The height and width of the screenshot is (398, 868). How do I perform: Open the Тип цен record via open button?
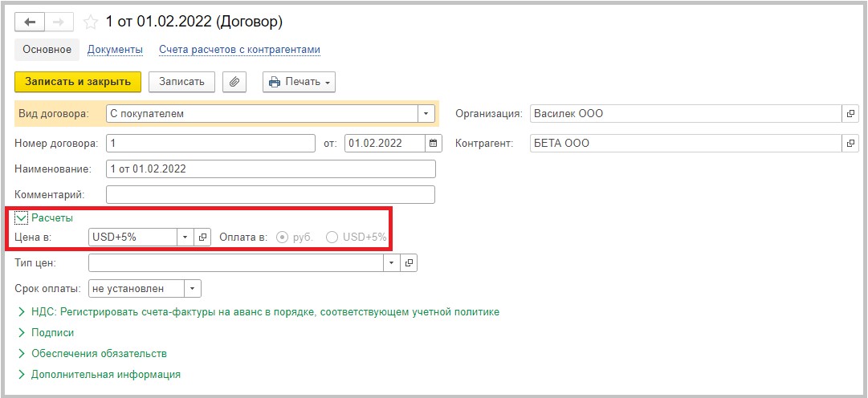(409, 263)
